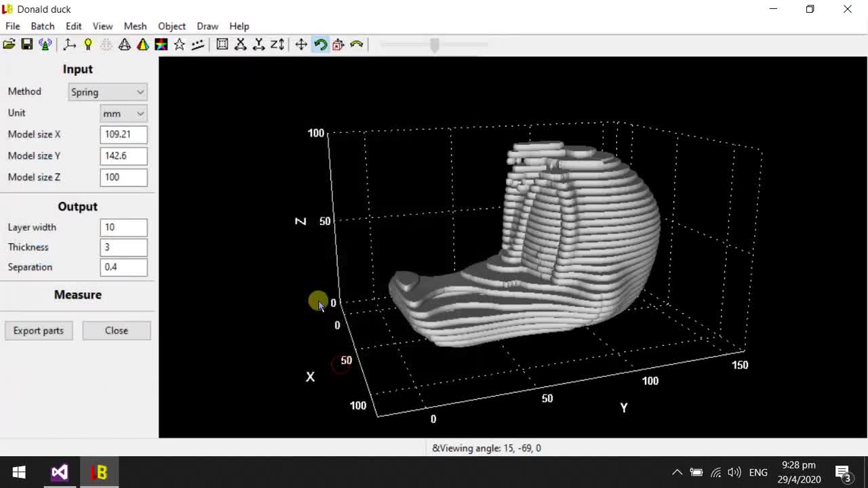Activate the pan move arrows tool
The image size is (868, 488).
pyautogui.click(x=301, y=45)
